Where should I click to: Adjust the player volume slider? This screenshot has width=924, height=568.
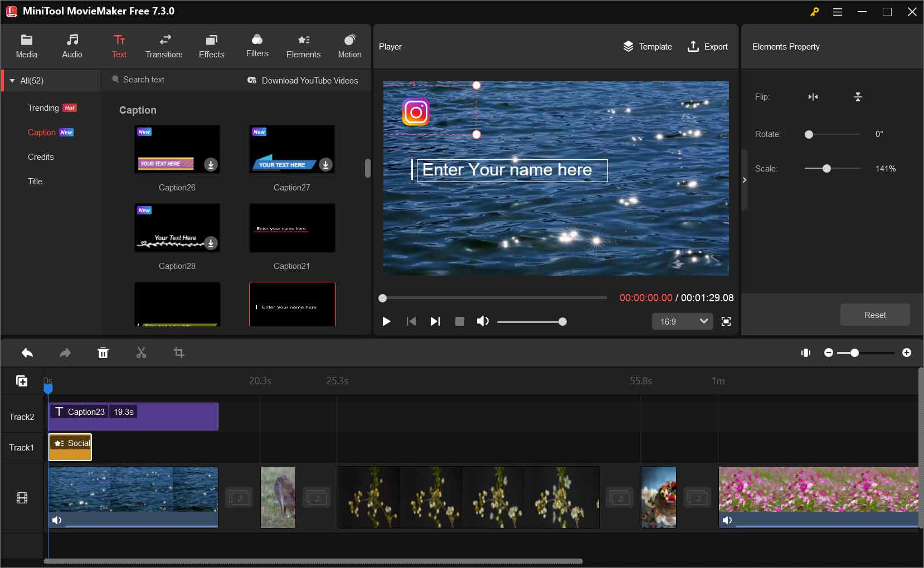pyautogui.click(x=532, y=321)
